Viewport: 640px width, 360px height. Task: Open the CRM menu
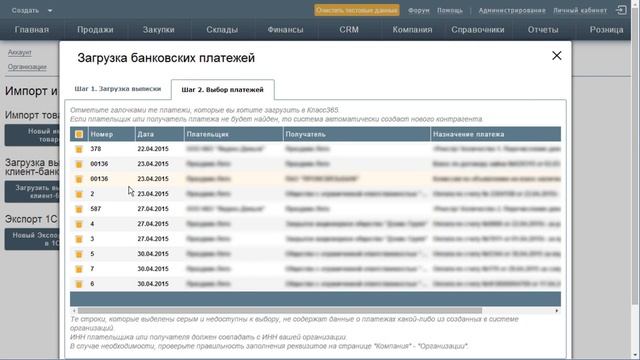[x=349, y=30]
